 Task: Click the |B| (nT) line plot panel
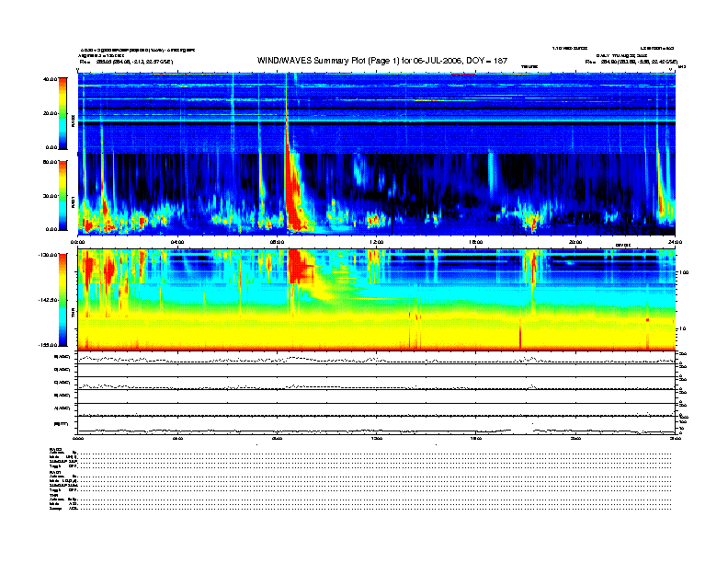(x=376, y=425)
